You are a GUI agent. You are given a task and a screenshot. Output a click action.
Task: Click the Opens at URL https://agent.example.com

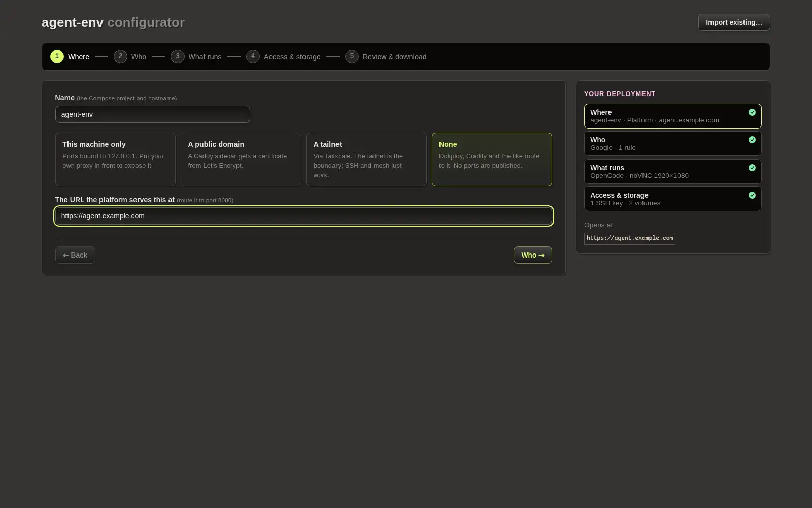click(630, 238)
